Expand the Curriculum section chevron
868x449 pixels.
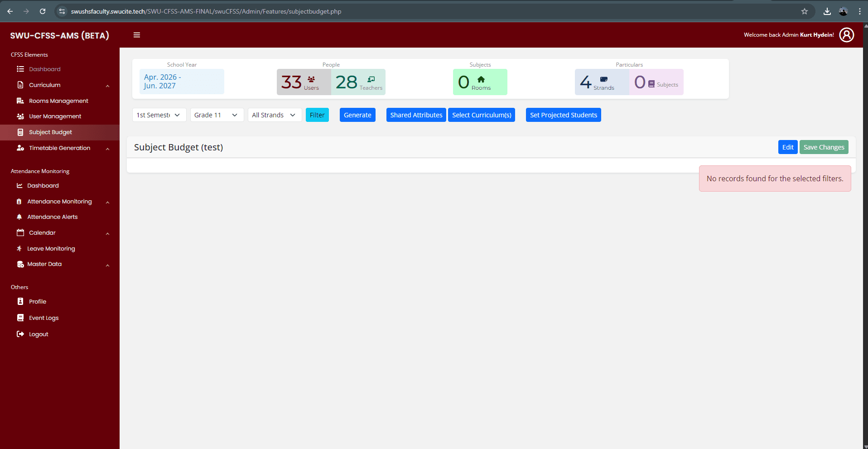click(x=107, y=86)
